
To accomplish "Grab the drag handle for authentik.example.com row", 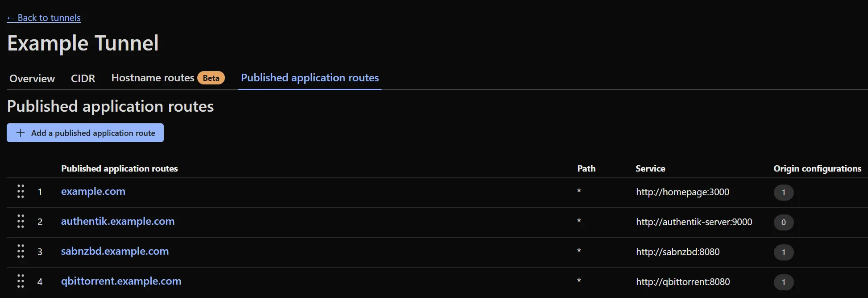I will [21, 221].
